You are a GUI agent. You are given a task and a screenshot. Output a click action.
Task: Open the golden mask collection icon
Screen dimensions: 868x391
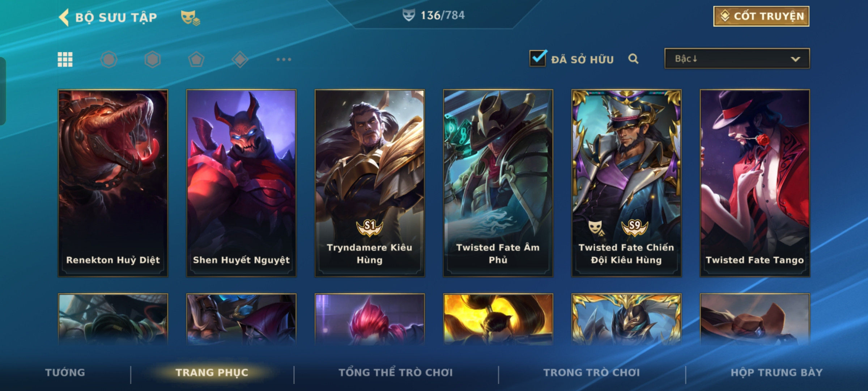pos(190,17)
